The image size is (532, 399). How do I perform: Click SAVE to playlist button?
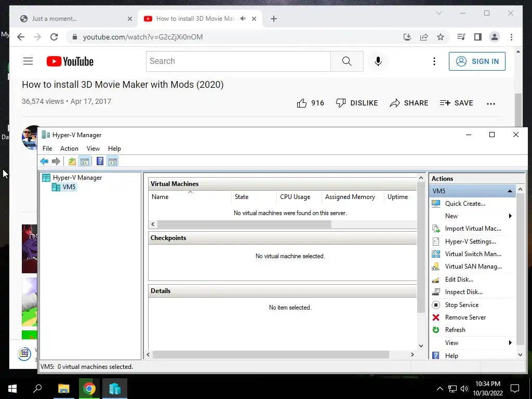[x=456, y=103]
